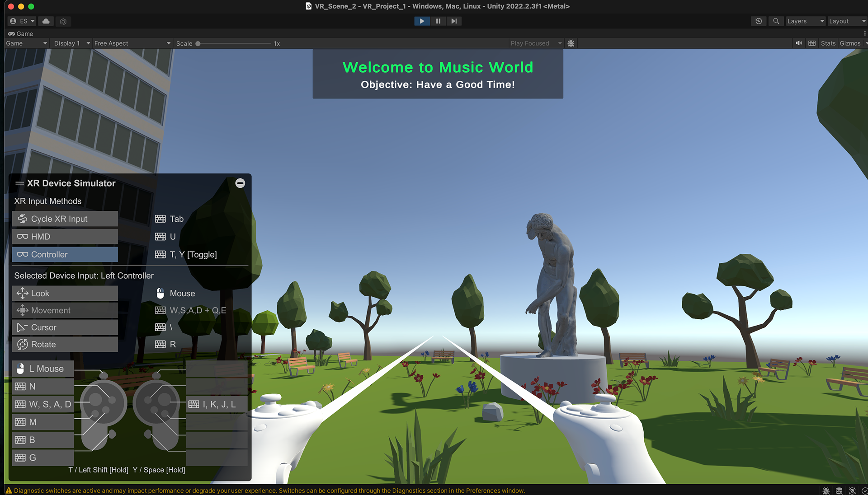Image resolution: width=868 pixels, height=495 pixels.
Task: Click the N key binding row
Action: pyautogui.click(x=43, y=387)
